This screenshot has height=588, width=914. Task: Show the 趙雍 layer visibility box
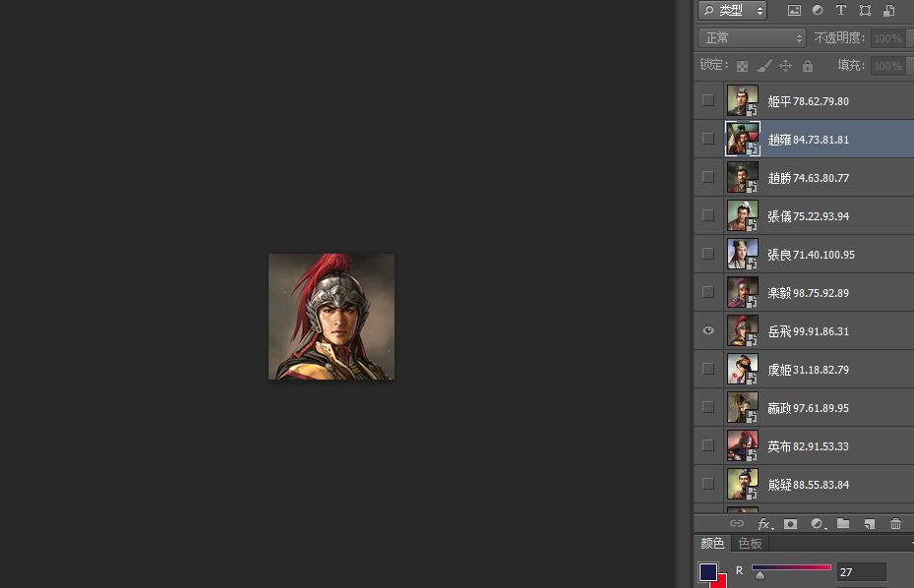(x=707, y=139)
